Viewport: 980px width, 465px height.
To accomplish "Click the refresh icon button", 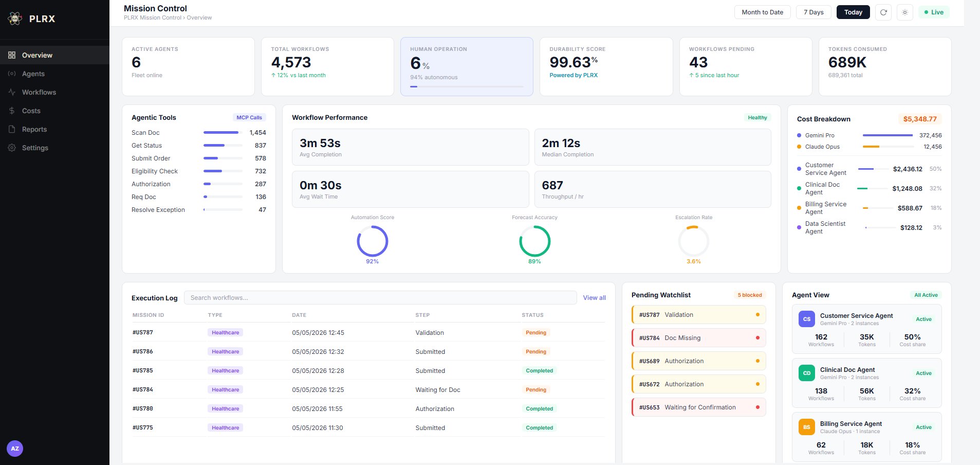I will tap(883, 12).
